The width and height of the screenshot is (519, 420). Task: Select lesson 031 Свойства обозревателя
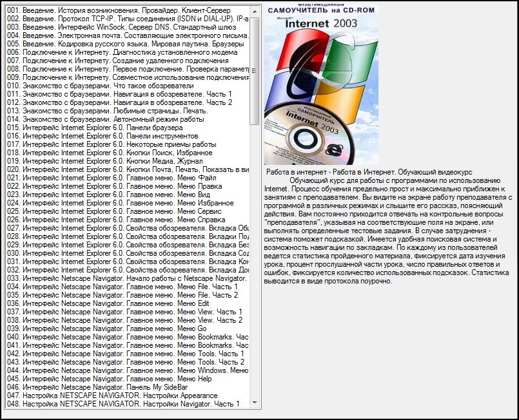coord(128,262)
